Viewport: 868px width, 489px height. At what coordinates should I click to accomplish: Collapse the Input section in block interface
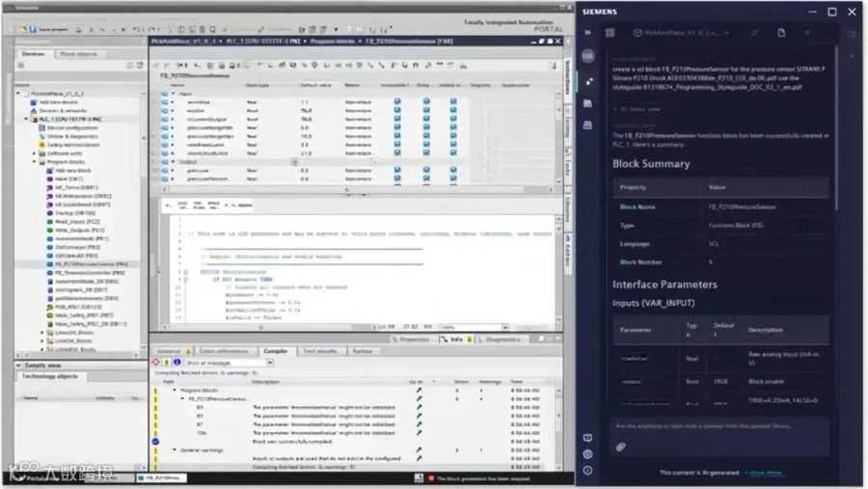(173, 94)
